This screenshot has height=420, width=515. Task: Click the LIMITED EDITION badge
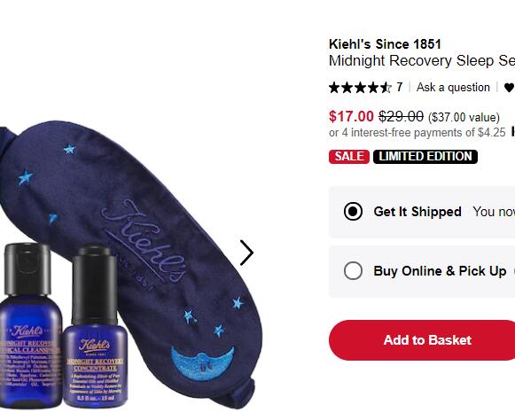point(425,156)
